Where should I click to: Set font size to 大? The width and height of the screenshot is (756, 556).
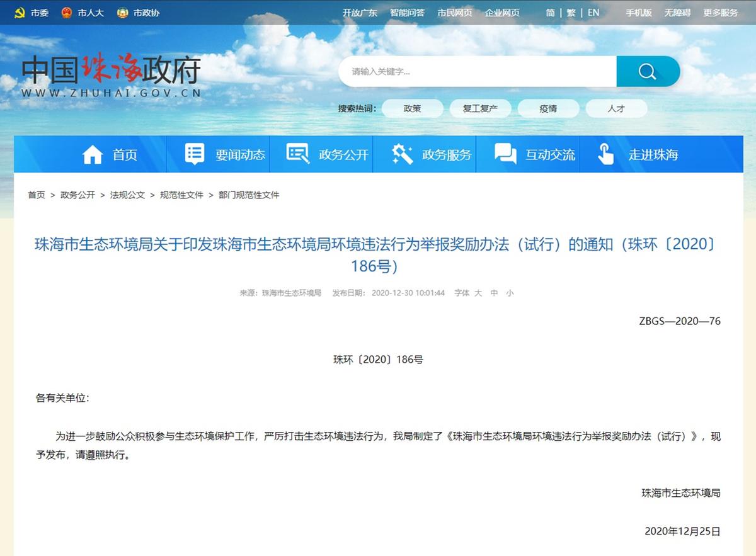pos(478,293)
